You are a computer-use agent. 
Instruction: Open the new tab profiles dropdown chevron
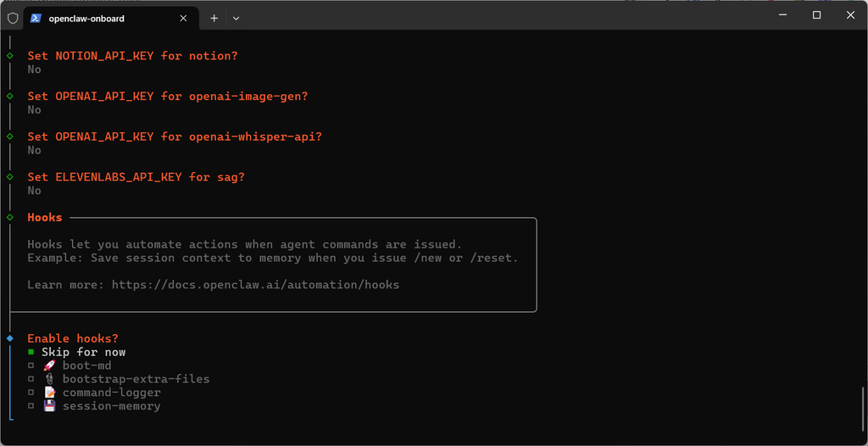pos(236,18)
